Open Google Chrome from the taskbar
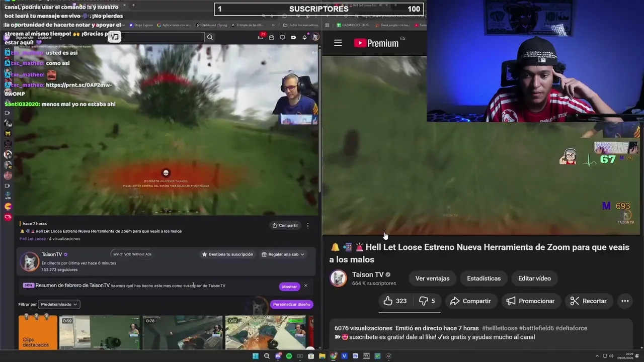The height and width of the screenshot is (362, 644). (x=333, y=356)
